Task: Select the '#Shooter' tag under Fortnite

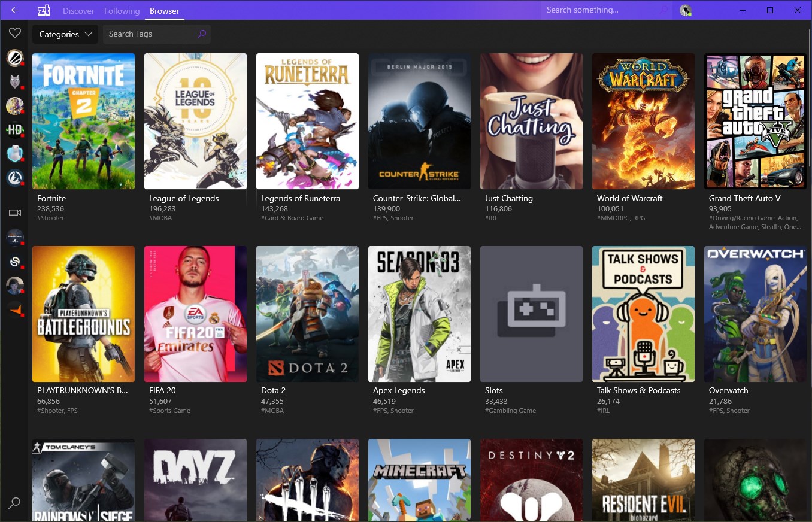Action: tap(50, 218)
